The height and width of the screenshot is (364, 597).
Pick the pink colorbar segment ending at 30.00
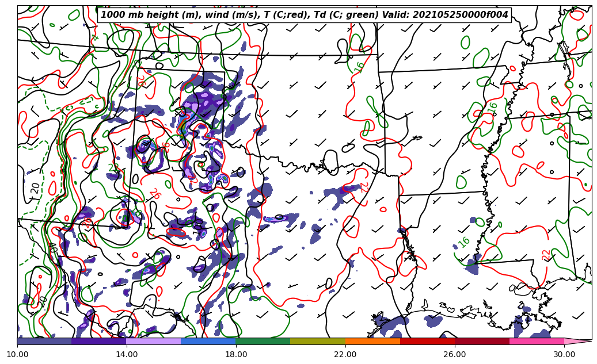click(x=537, y=341)
